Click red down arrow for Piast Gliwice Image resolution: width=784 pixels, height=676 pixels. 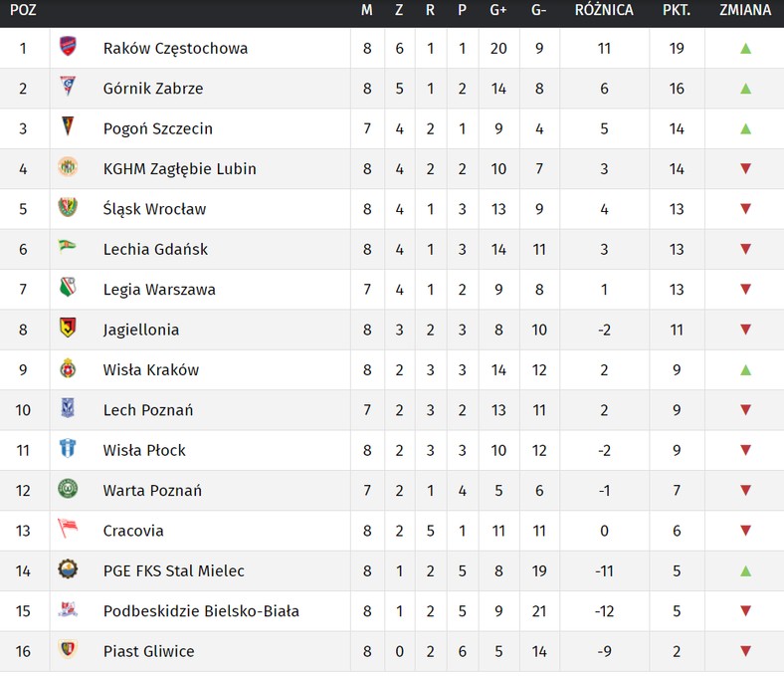click(x=745, y=651)
